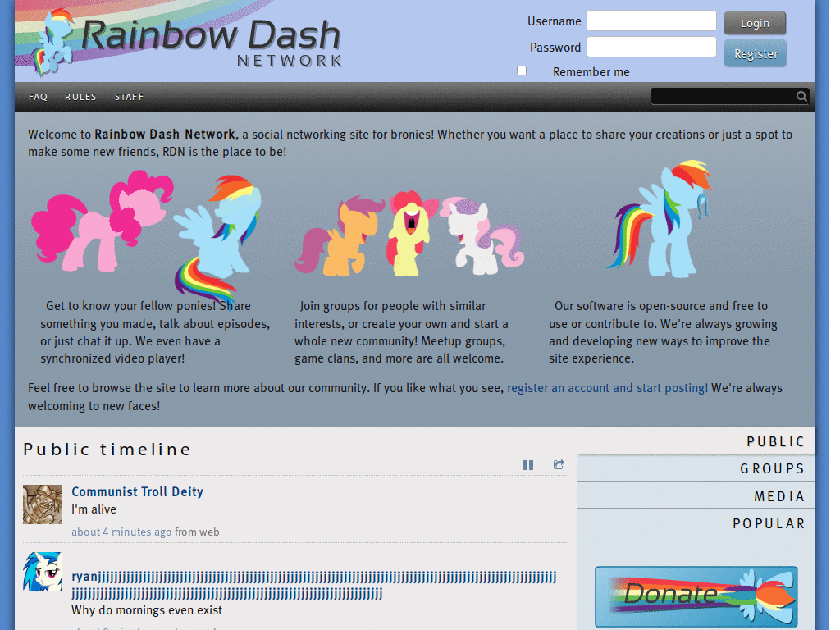Click the "Why do mornings even exist" post
This screenshot has height=630, width=840.
tap(147, 610)
